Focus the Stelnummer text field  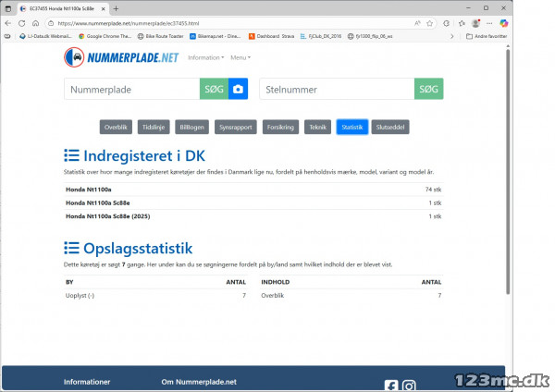336,89
